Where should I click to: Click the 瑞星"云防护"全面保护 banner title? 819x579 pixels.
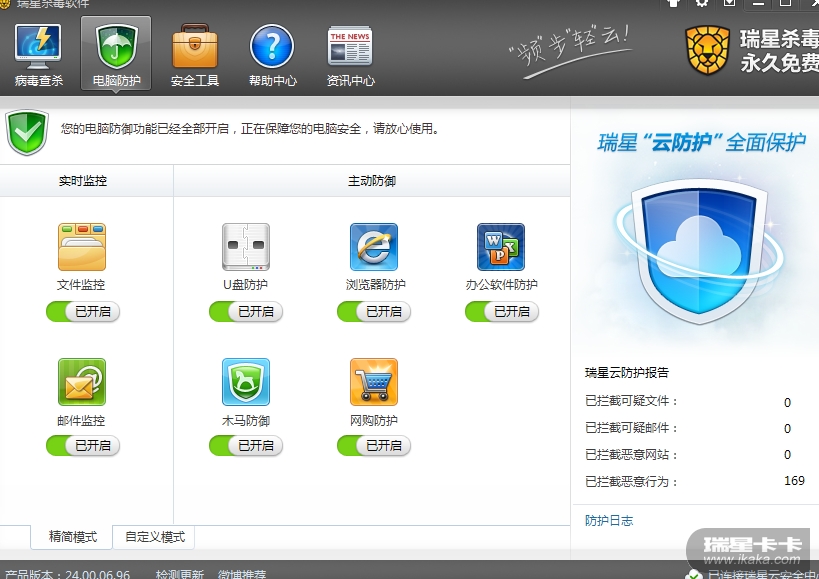[x=701, y=143]
